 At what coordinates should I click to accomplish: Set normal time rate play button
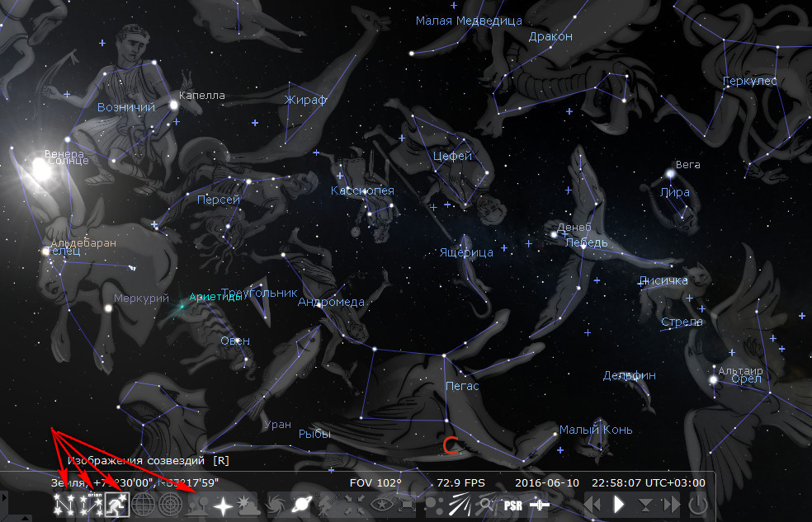point(619,505)
